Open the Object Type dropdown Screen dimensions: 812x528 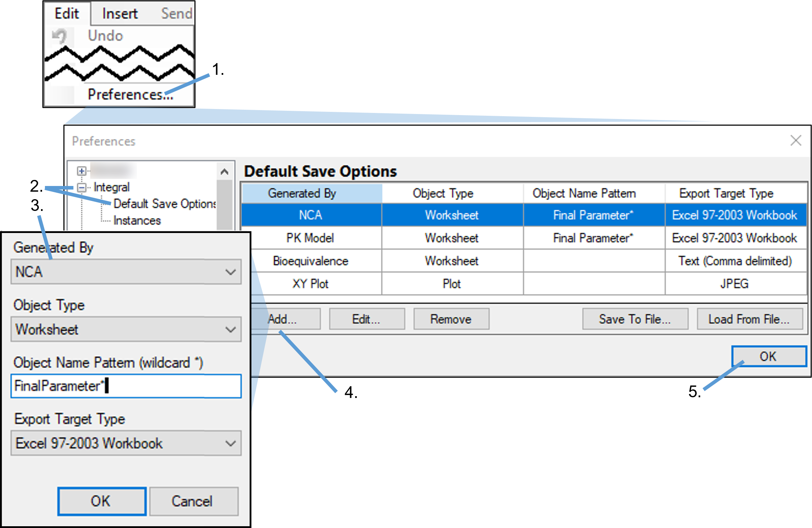pyautogui.click(x=230, y=330)
